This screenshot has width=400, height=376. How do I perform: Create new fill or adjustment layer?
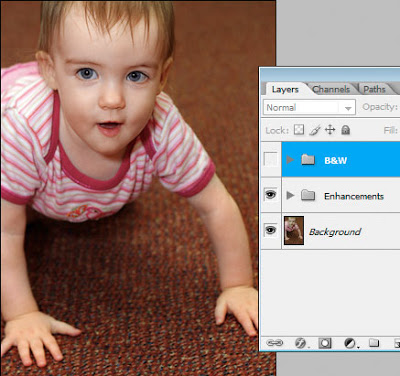[350, 343]
